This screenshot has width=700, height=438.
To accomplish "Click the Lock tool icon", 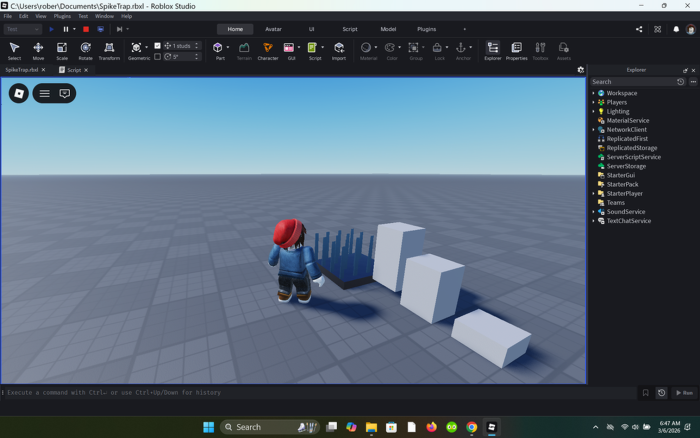I will 437,47.
